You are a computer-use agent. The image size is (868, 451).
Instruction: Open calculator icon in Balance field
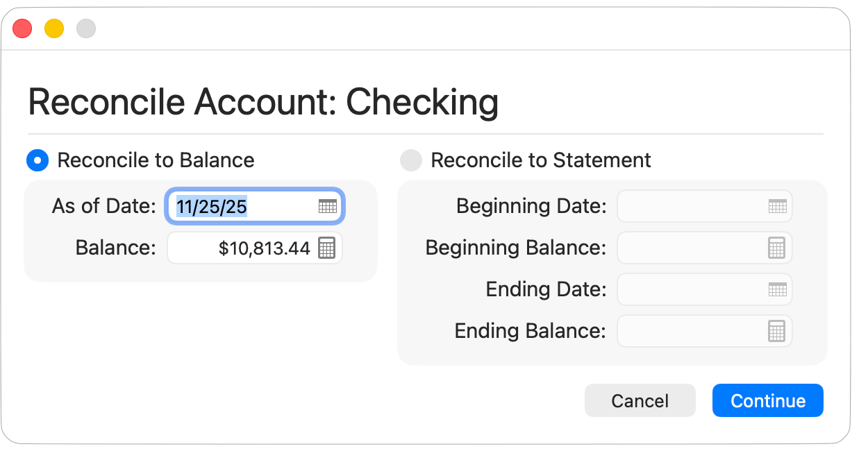tap(326, 248)
